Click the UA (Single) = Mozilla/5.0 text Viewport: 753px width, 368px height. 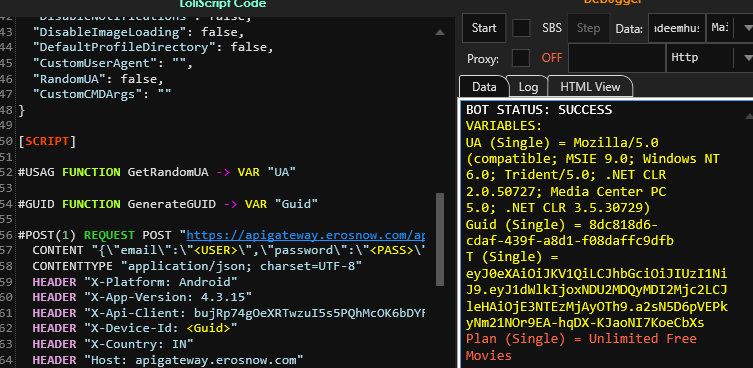click(x=562, y=143)
